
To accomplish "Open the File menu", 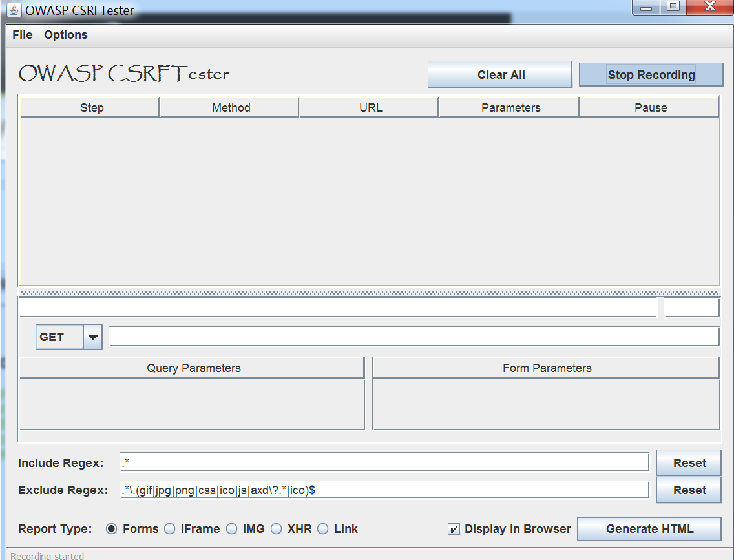I will tap(23, 35).
